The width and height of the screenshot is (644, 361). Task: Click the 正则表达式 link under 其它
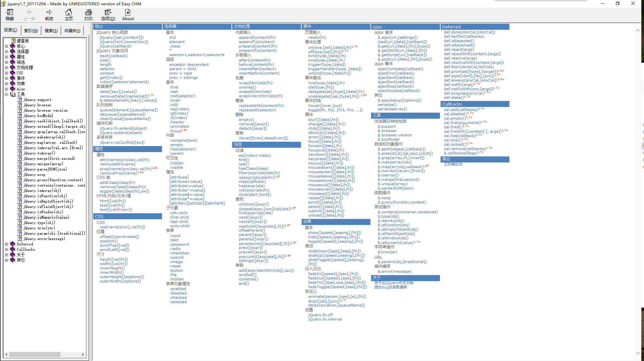453,164
